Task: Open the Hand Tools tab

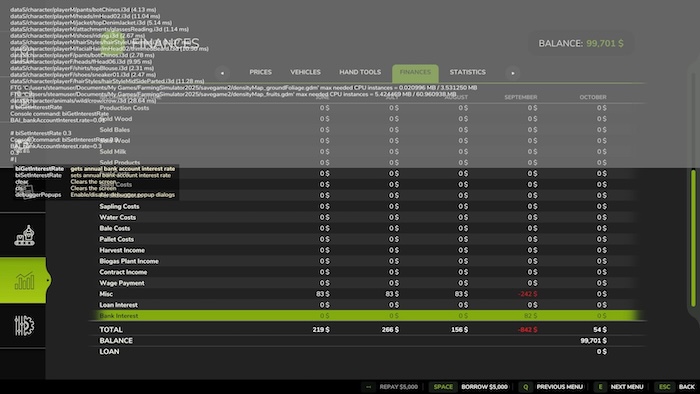Action: pos(360,72)
